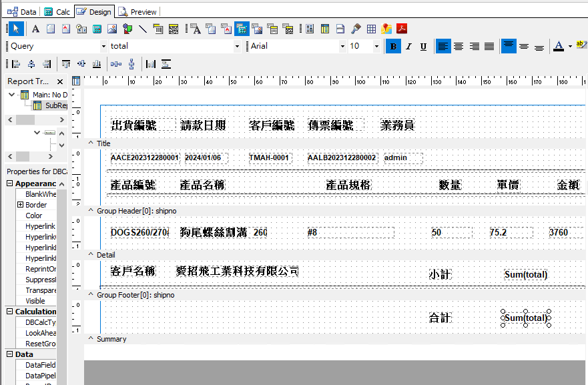Open the Query data pipeline dropdown
The image size is (588, 385).
tap(103, 47)
